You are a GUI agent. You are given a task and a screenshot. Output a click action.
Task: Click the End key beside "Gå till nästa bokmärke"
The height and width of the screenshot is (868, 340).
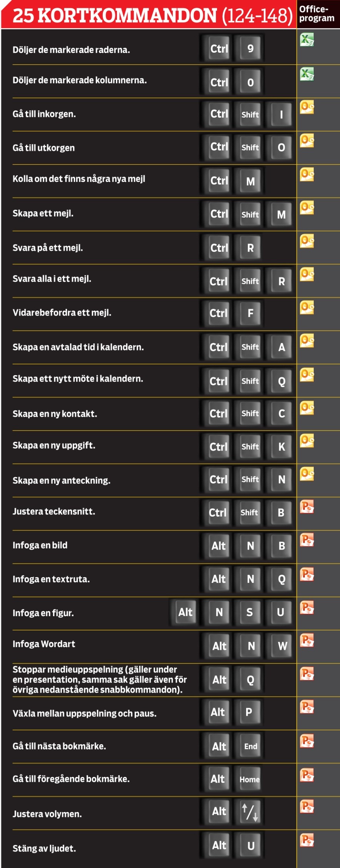click(250, 746)
